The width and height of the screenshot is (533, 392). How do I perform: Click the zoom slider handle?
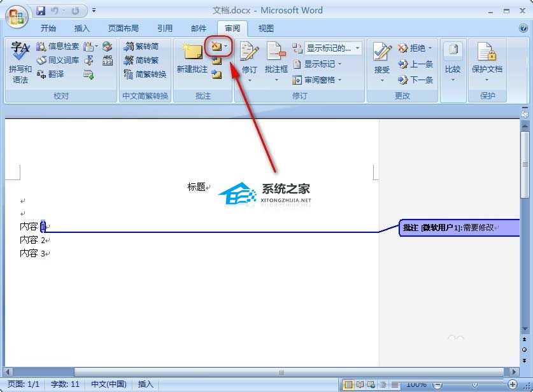pyautogui.click(x=474, y=385)
